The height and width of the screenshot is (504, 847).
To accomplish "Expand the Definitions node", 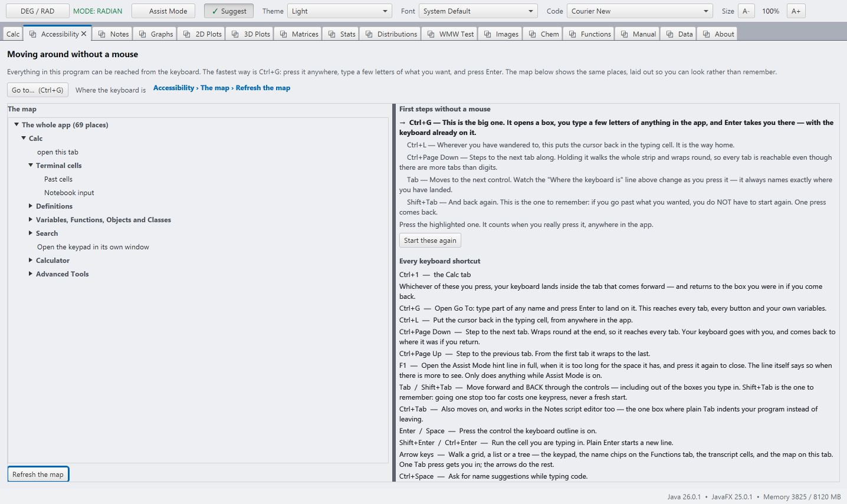I will click(x=31, y=206).
